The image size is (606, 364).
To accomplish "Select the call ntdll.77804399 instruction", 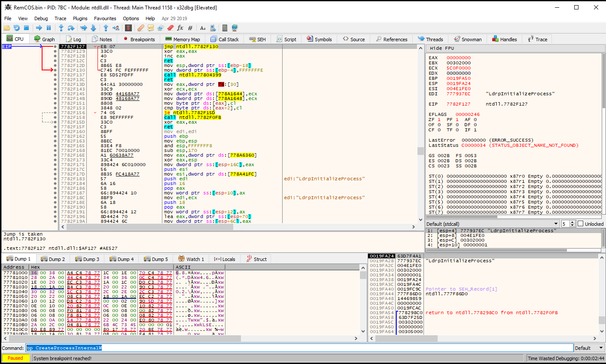I will coord(192,75).
